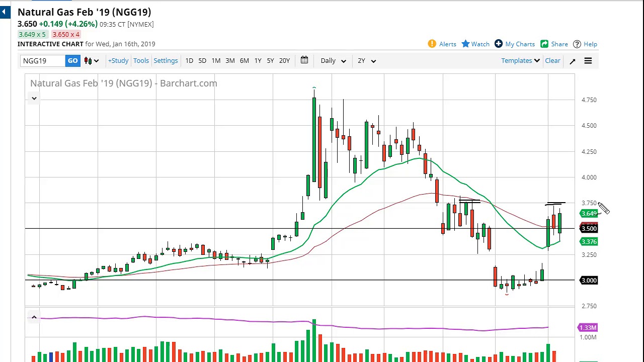Open My Charts
The height and width of the screenshot is (362, 644).
coord(514,44)
